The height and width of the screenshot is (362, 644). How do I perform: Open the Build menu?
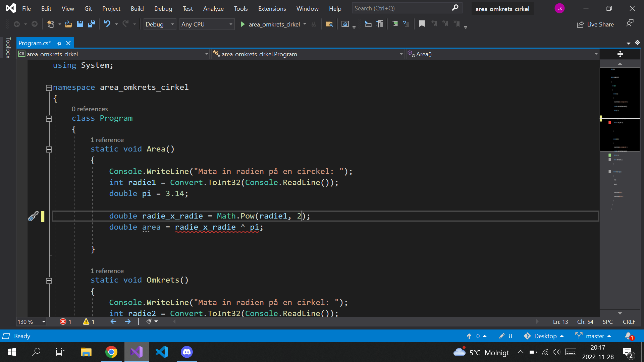pos(137,8)
